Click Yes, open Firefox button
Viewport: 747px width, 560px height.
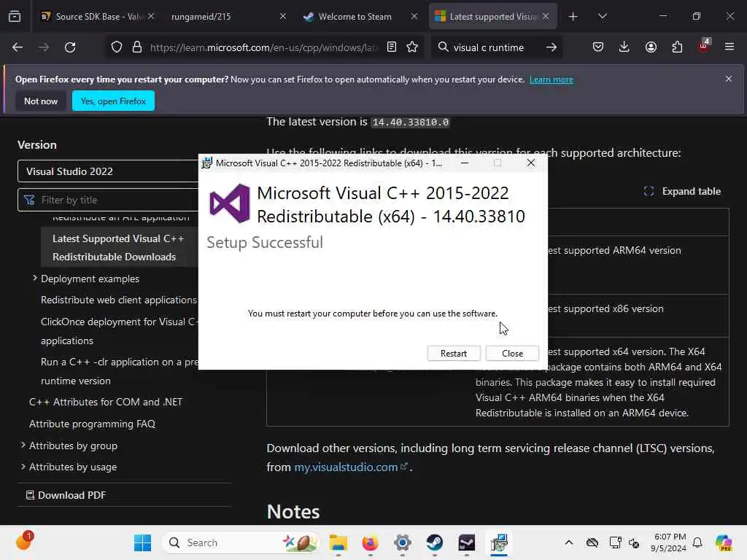[x=113, y=101]
